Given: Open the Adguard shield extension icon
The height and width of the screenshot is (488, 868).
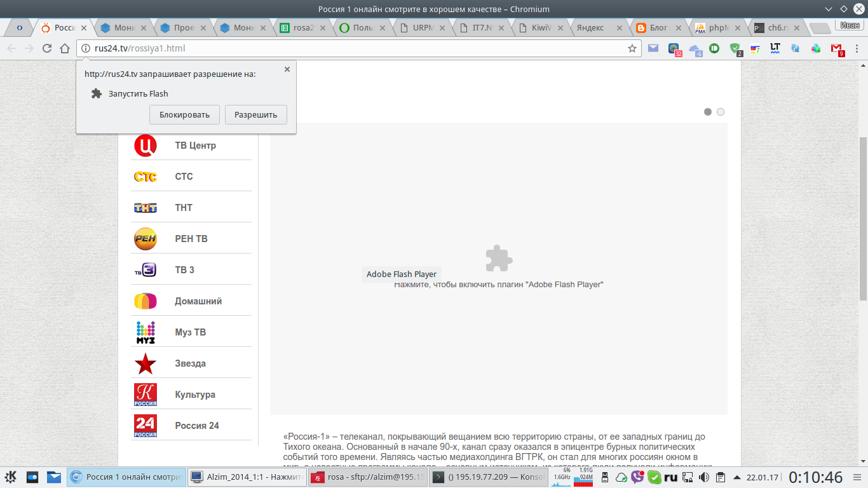Looking at the screenshot, I should tap(735, 48).
